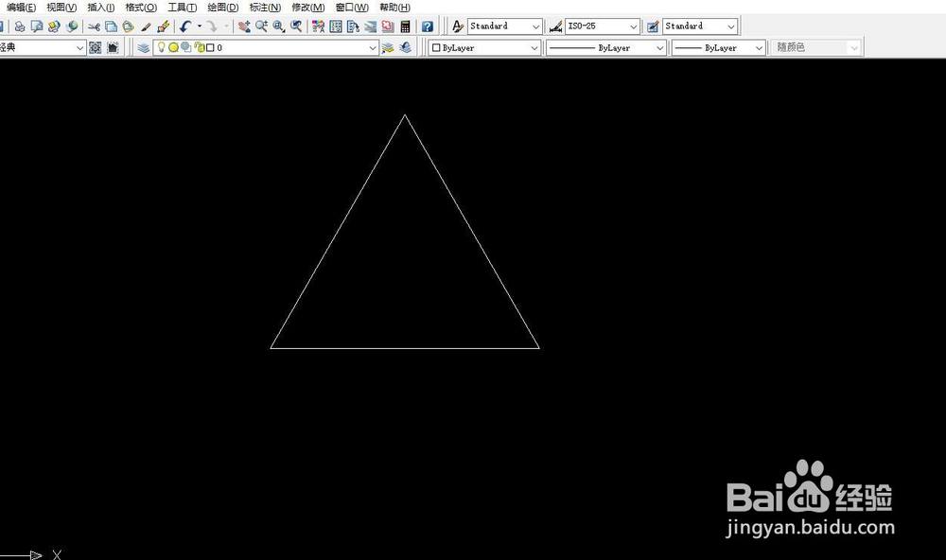Open the DesignCenter icon
The height and width of the screenshot is (560, 946).
pyautogui.click(x=336, y=26)
